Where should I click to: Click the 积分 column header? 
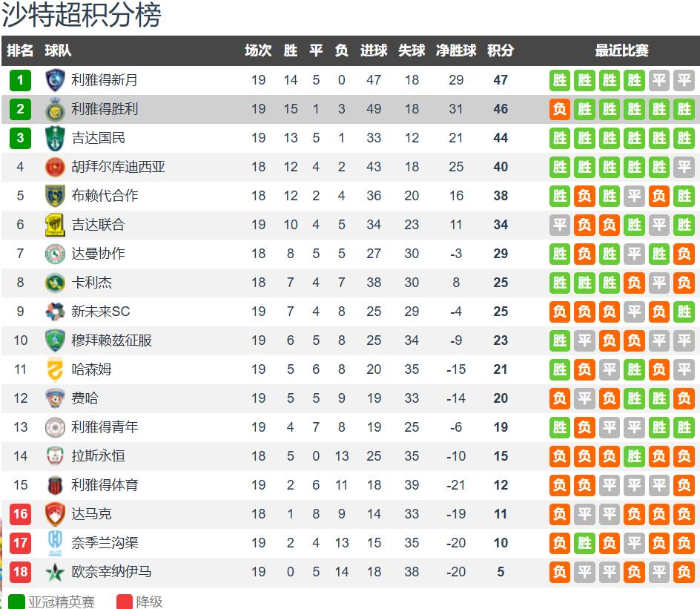(501, 50)
